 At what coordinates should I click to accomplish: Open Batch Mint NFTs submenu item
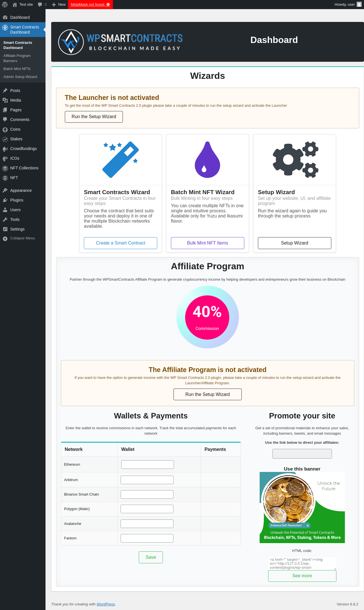17,69
